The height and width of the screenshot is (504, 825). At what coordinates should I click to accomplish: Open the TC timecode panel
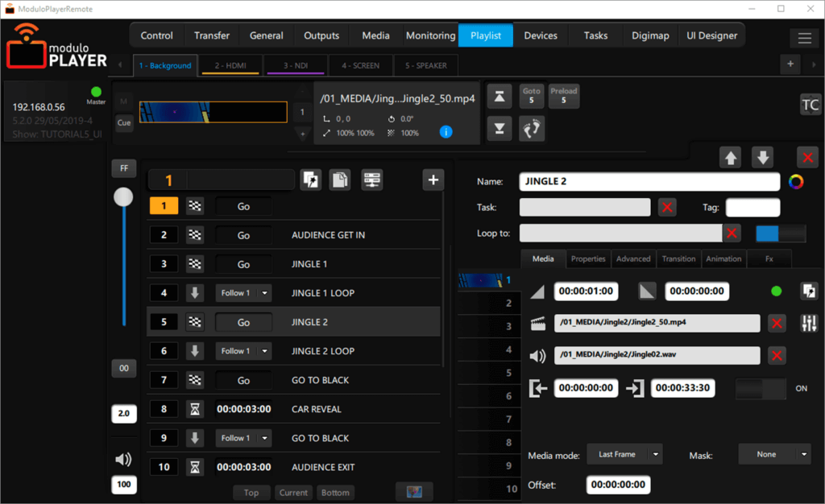point(810,105)
